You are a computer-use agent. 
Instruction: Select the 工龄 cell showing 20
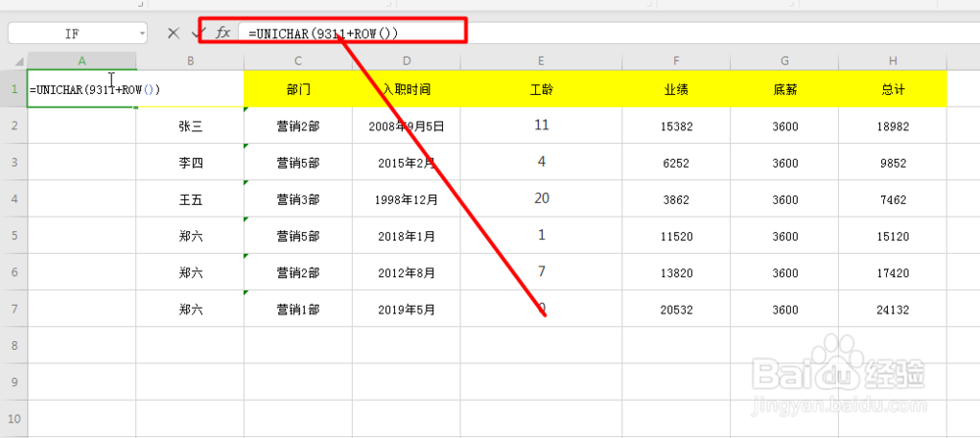point(541,199)
